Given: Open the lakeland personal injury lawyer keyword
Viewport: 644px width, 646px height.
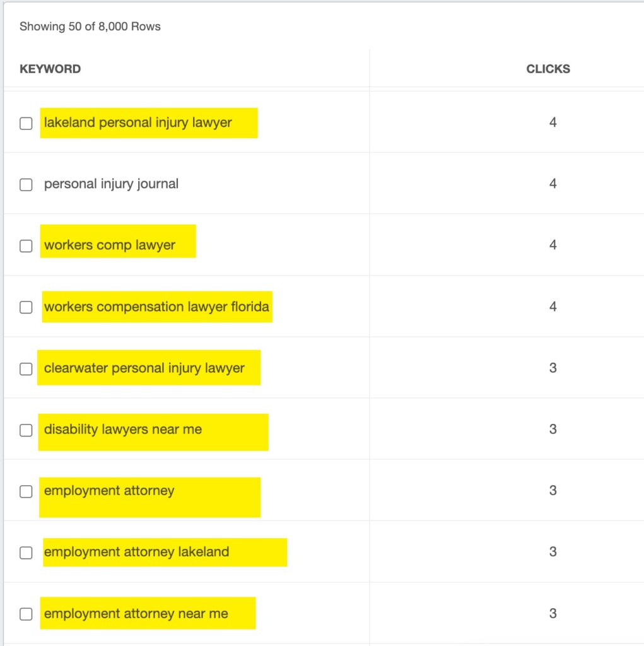Looking at the screenshot, I should pos(138,122).
